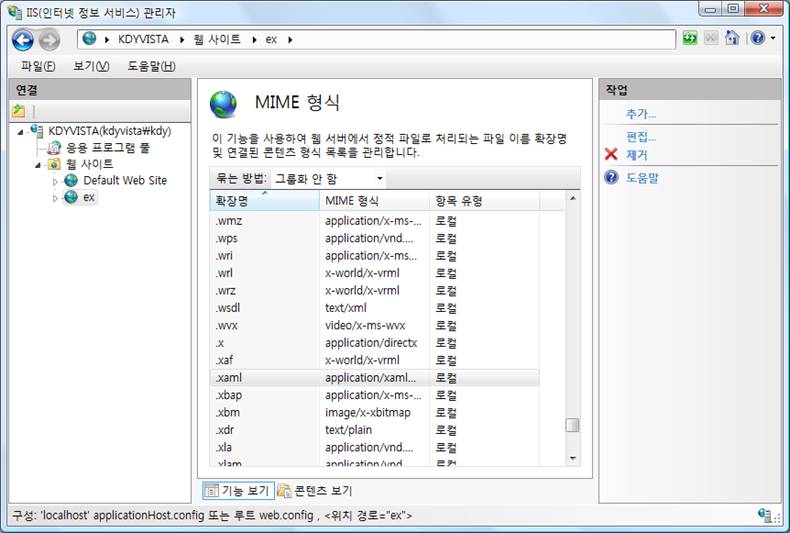Click the 편집... (Edit) action link

pos(640,137)
